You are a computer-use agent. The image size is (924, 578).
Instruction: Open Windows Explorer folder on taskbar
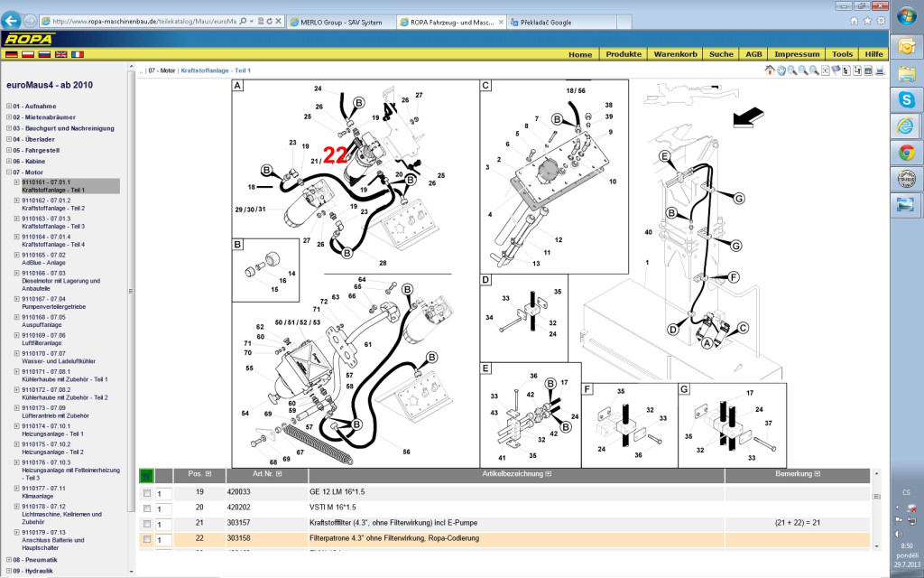[x=906, y=73]
